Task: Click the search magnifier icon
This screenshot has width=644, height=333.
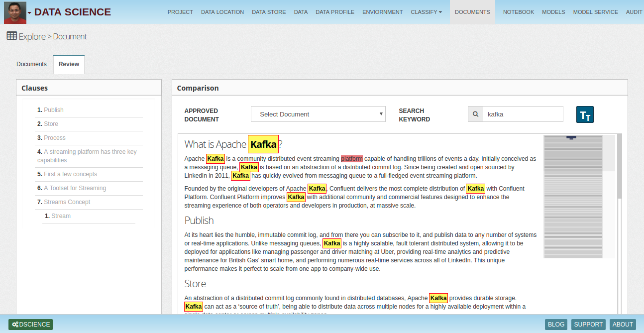Action: 475,114
